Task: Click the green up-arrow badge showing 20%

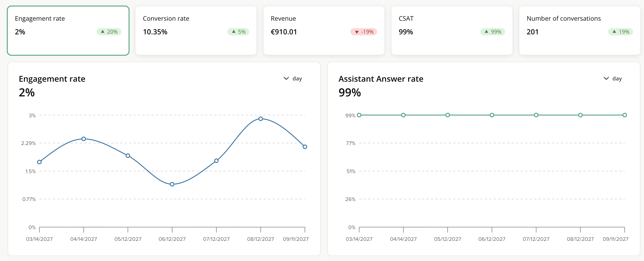Action: 109,32
